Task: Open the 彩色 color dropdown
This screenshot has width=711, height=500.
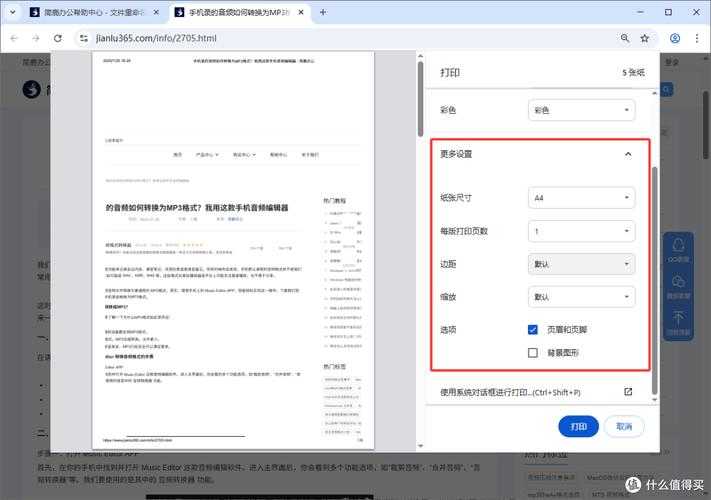Action: [581, 110]
